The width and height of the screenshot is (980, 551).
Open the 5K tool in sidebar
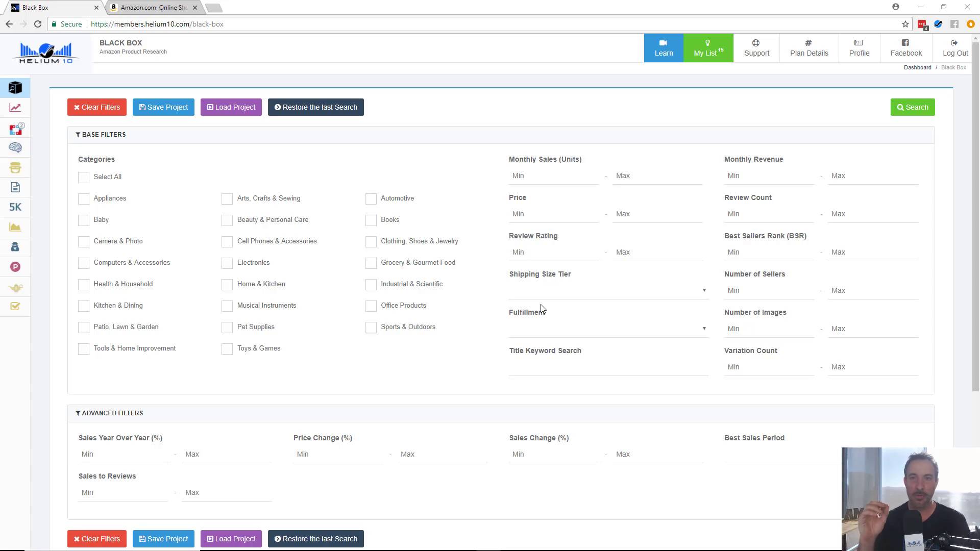pyautogui.click(x=15, y=207)
